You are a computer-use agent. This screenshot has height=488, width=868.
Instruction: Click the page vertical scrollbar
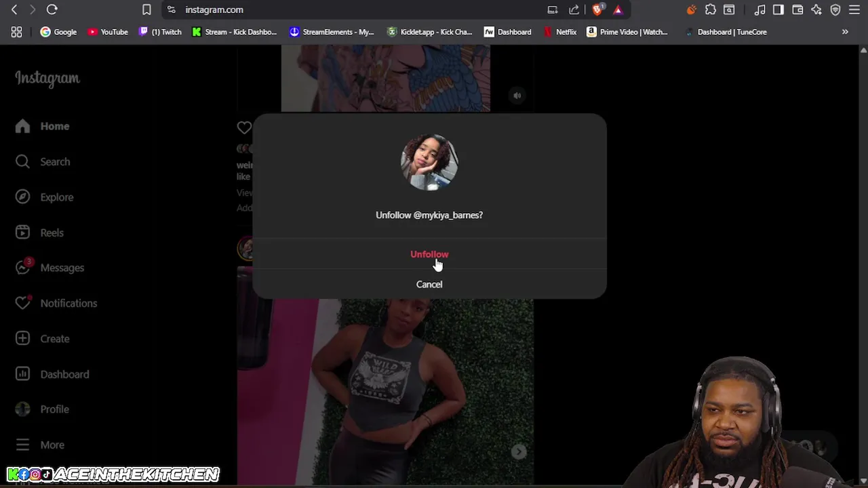pyautogui.click(x=863, y=264)
